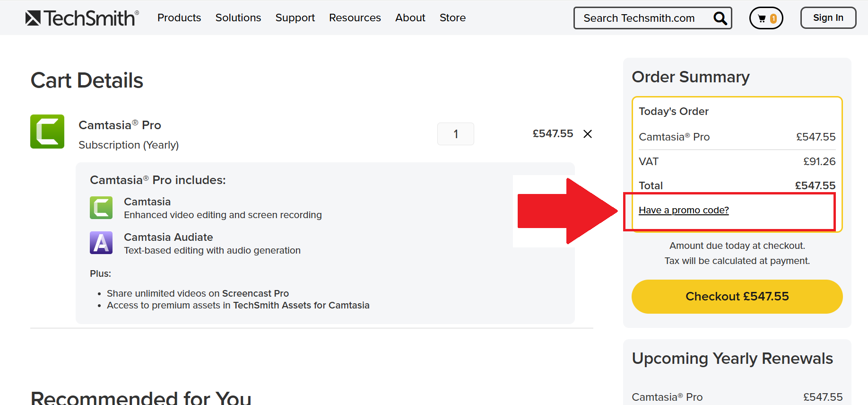Click Amount due today at checkout text
868x405 pixels.
pyautogui.click(x=737, y=246)
